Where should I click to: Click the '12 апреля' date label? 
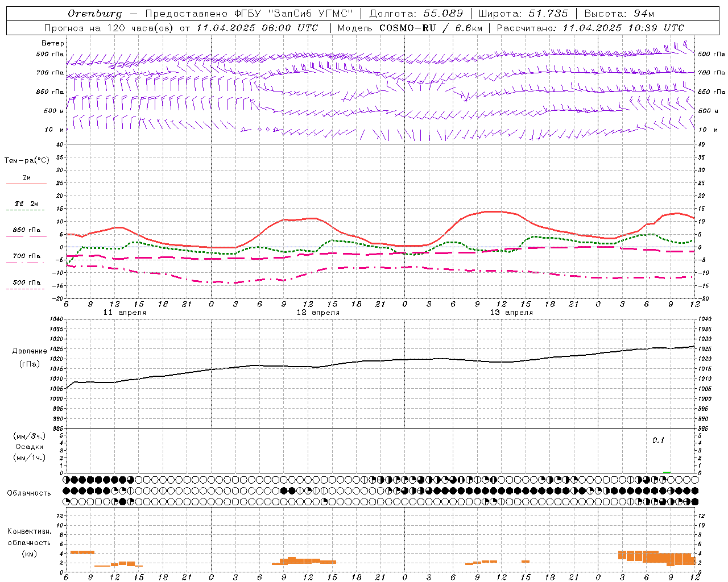point(318,313)
